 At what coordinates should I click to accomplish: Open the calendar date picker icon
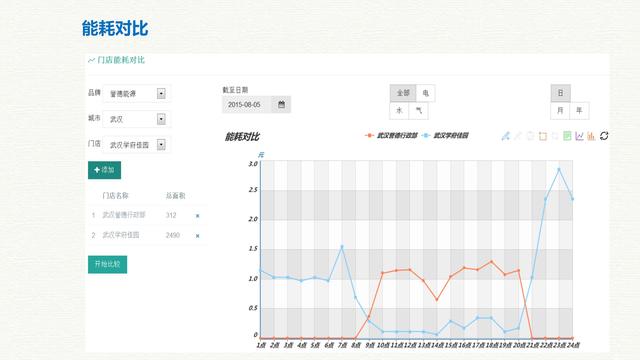(281, 104)
